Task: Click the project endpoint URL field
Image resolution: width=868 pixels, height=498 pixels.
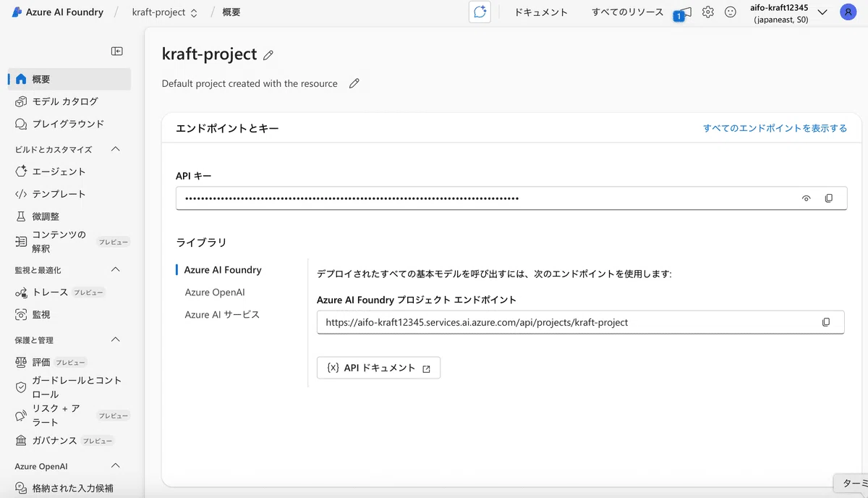Action: (580, 322)
